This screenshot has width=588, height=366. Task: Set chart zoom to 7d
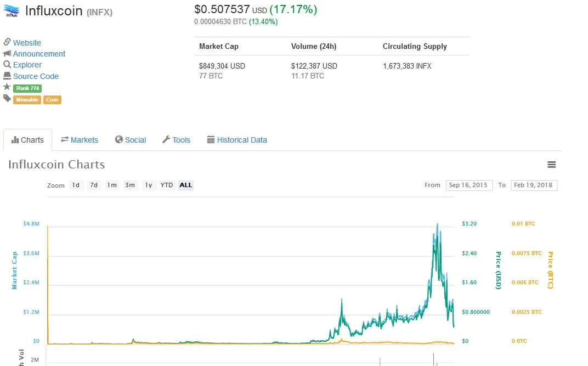point(94,185)
